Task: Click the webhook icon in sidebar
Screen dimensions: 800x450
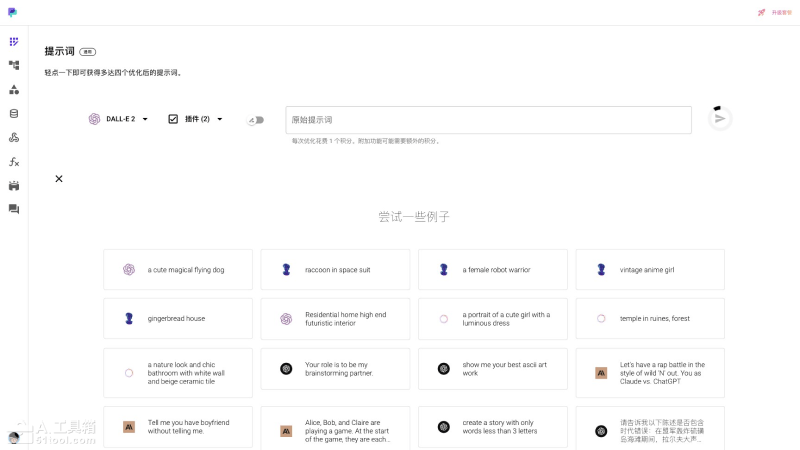Action: click(14, 137)
